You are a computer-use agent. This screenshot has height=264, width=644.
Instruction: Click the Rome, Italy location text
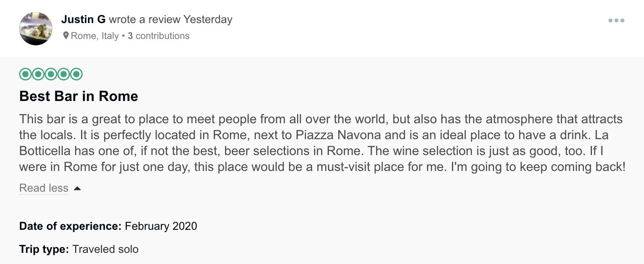pos(95,36)
